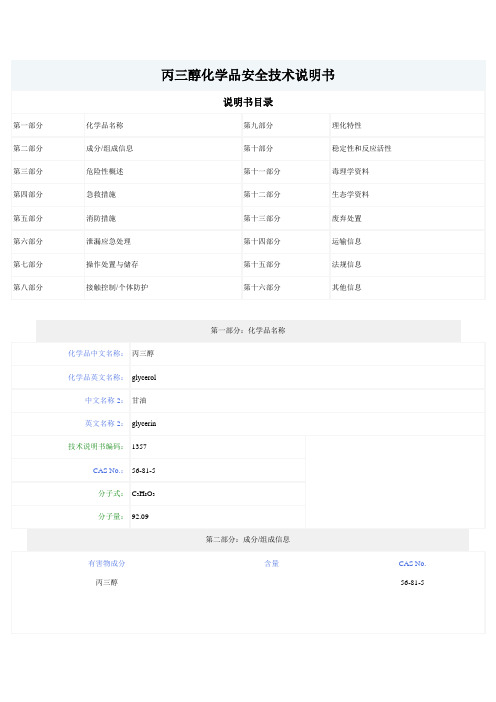Select 第十三部分 in the contents table
The width and height of the screenshot is (496, 702).
click(x=262, y=218)
